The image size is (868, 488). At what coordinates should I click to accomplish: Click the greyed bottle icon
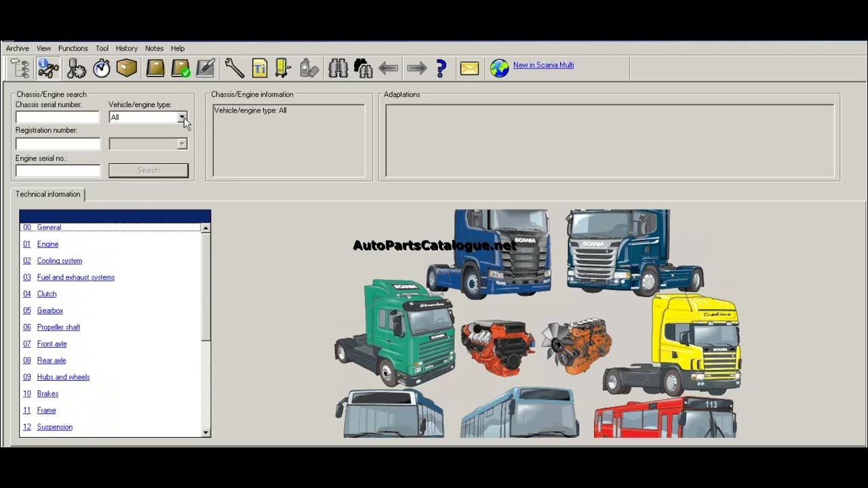(309, 68)
